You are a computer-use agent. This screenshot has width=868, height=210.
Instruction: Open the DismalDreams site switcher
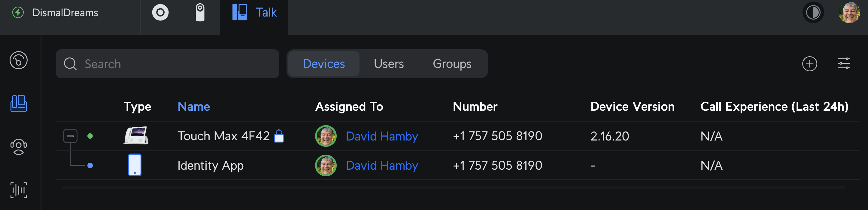(x=65, y=13)
